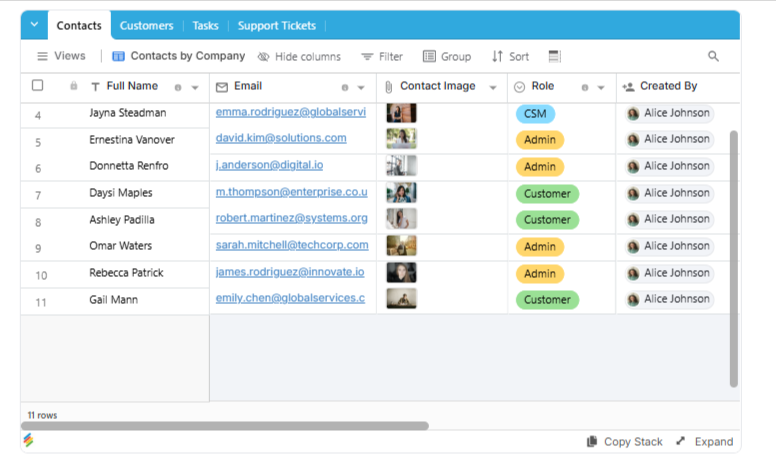Click Alice Johnson chip in Gail Mann's row

[669, 299]
